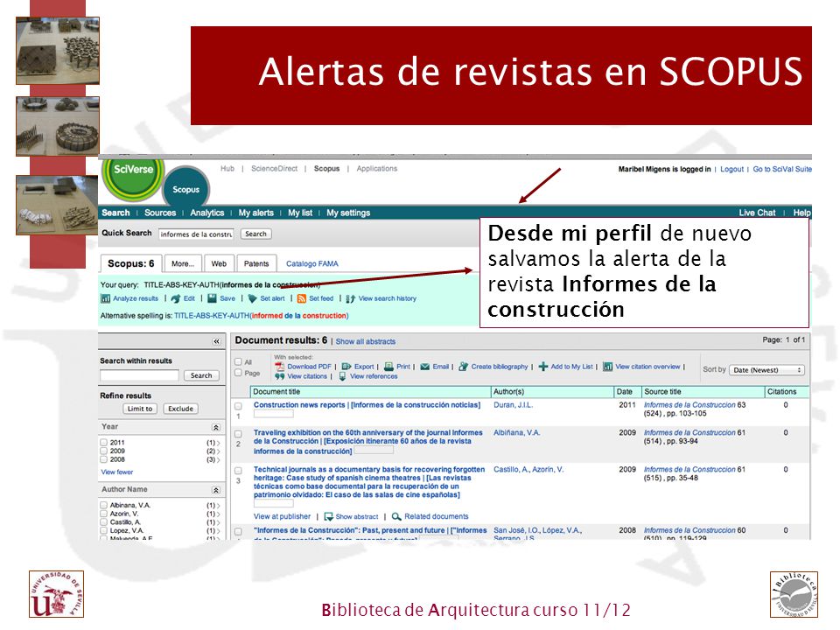The height and width of the screenshot is (630, 840).
Task: Collapse the Year refine section
Action: coord(216,427)
